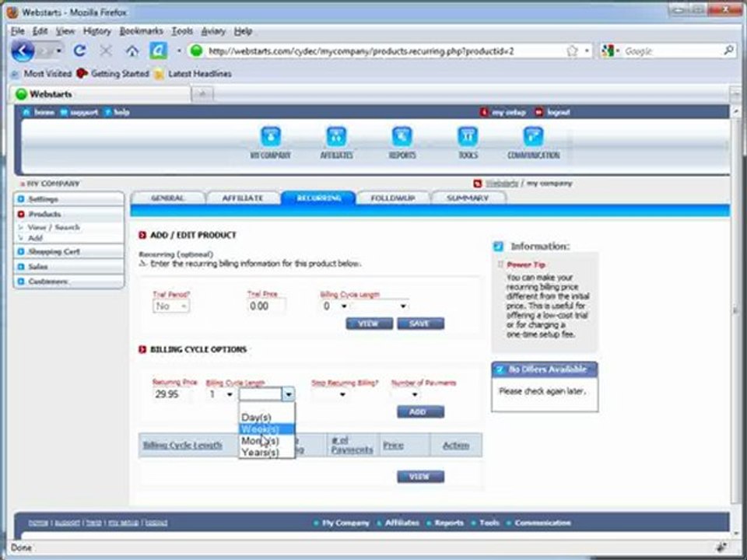Click the SAVE button under trial settings

[x=420, y=324]
